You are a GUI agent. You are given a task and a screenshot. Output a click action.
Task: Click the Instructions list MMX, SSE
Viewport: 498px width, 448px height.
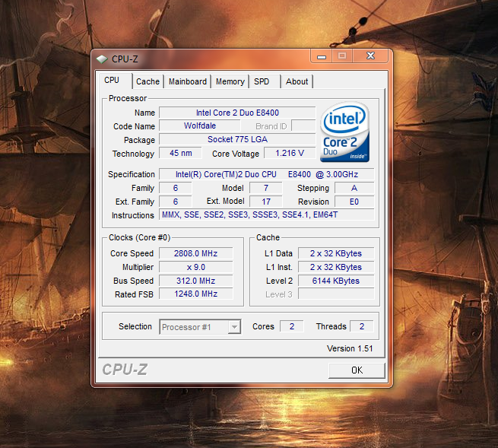(266, 215)
